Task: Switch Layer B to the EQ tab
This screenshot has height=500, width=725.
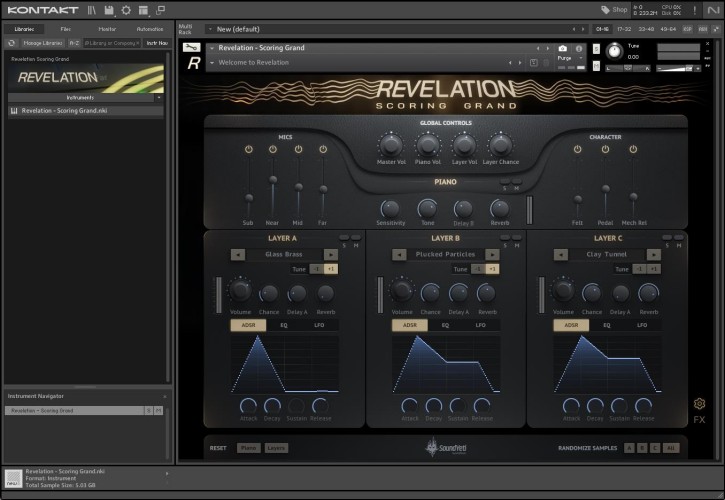Action: (445, 325)
